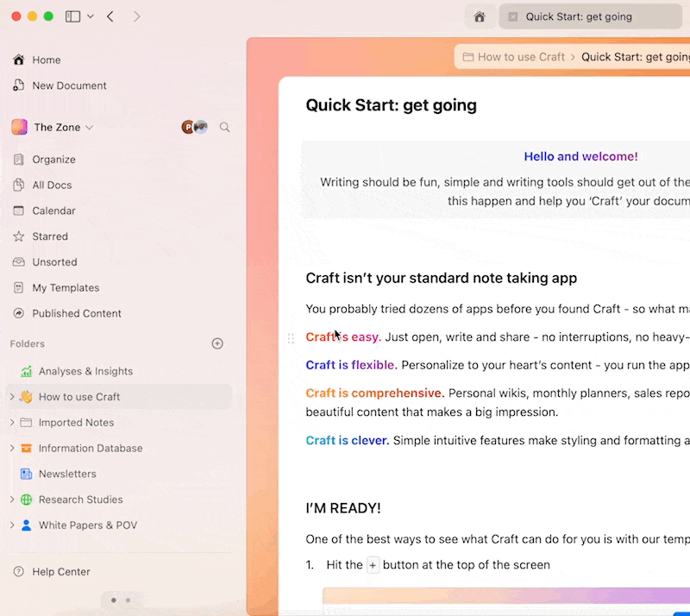Click the Craft is clever. text
Image resolution: width=690 pixels, height=616 pixels.
348,440
